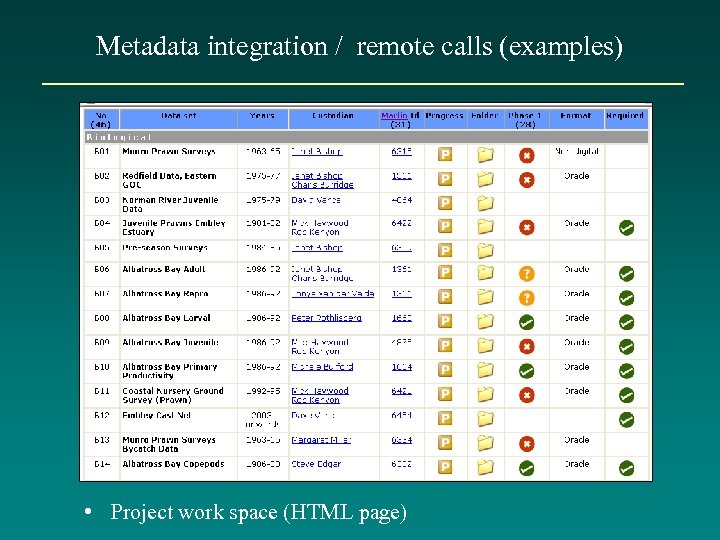The image size is (720, 540).
Task: Click the green Required check for Albatross Bay Adult
Action: (x=626, y=274)
